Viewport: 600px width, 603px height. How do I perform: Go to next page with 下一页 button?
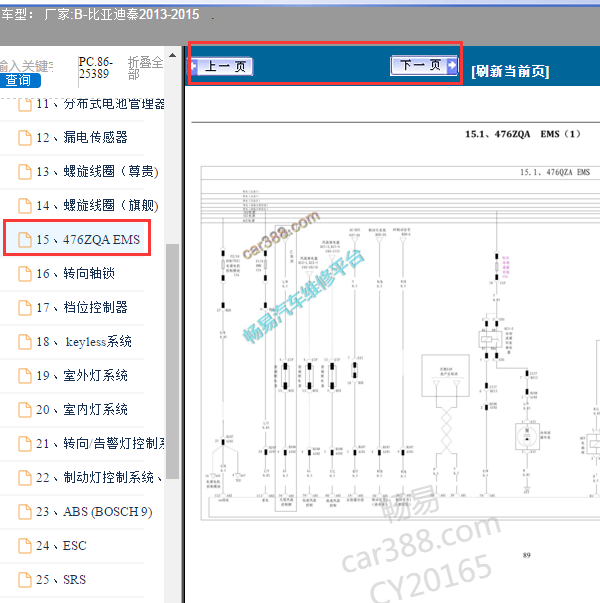[x=424, y=65]
